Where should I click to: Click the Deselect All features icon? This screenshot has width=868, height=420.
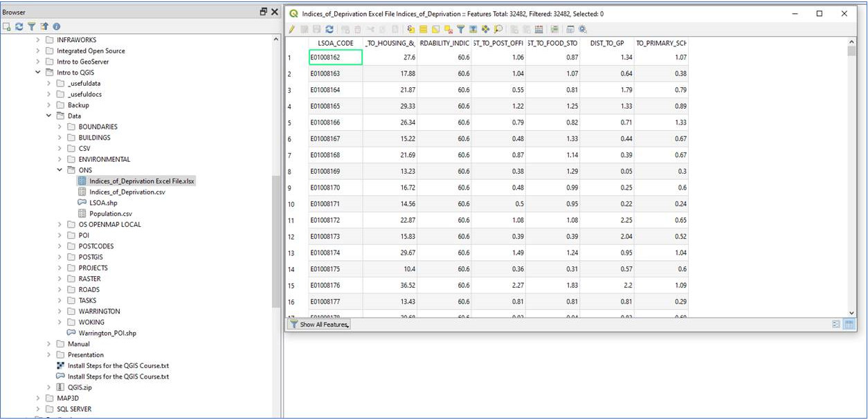(448, 29)
